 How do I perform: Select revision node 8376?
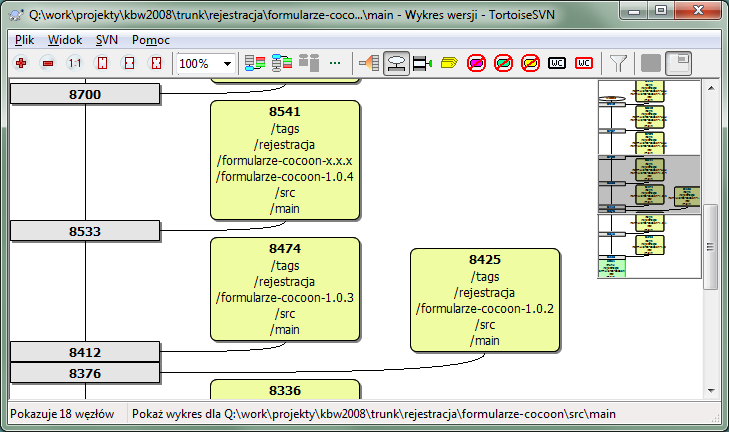85,373
